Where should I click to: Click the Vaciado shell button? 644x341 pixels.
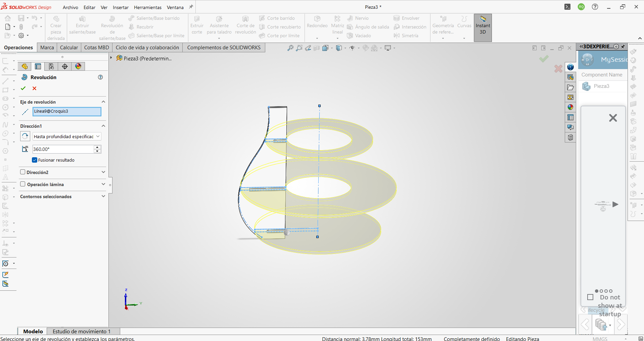[359, 36]
